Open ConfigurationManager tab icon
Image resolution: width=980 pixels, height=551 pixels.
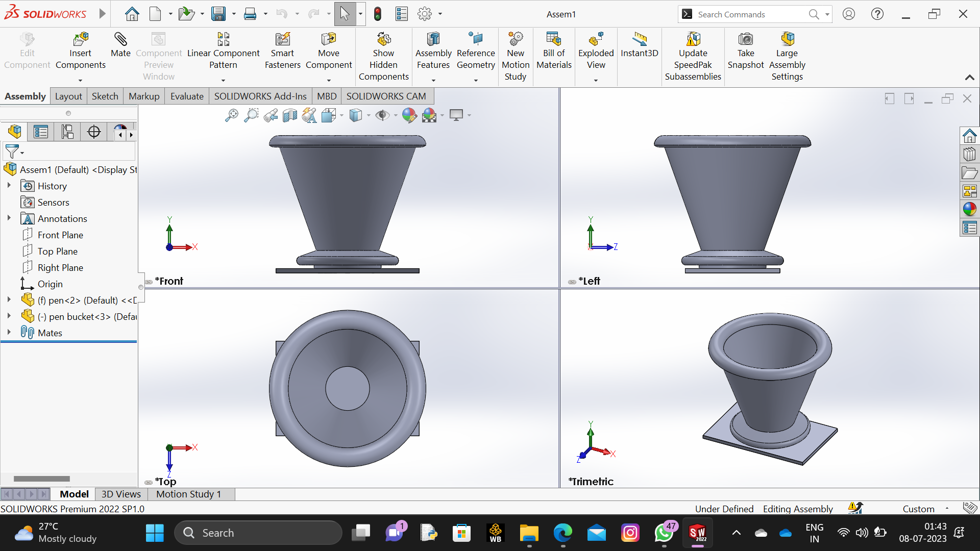67,132
